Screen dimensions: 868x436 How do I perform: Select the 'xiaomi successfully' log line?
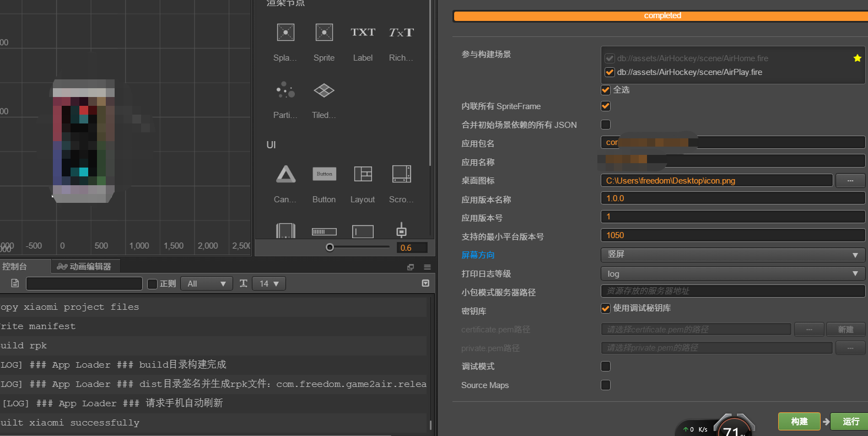click(x=213, y=422)
